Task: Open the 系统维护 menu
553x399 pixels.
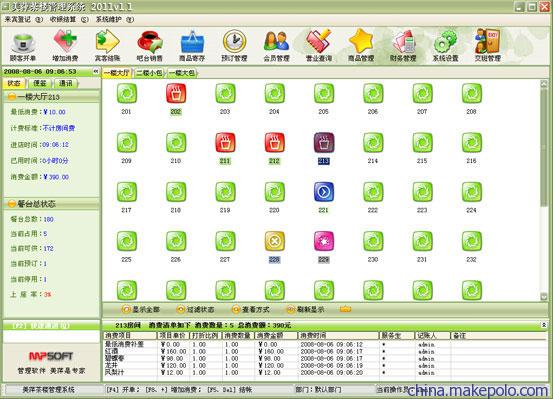Action: [x=115, y=19]
